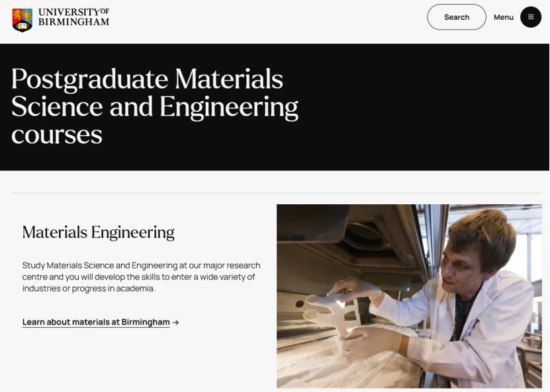
Task: Select the researcher lab photo
Action: pos(409,295)
